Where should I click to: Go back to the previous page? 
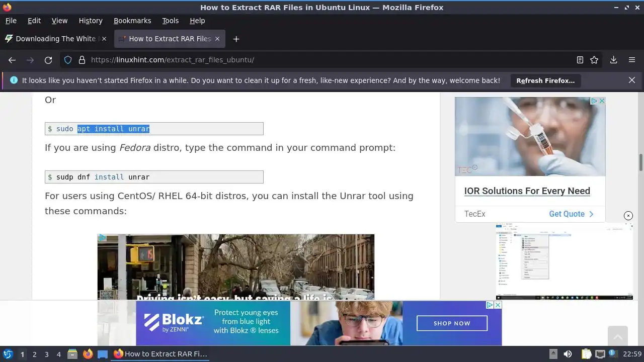[12, 60]
